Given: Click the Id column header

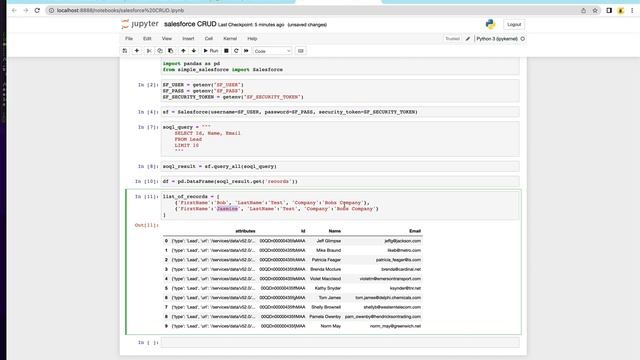Looking at the screenshot, I should [303, 231].
